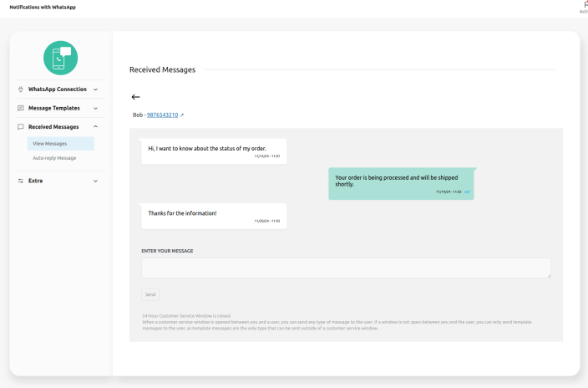Click the 'Thanks for the information!' message bubble
Screen dimensions: 588x388
[214, 216]
